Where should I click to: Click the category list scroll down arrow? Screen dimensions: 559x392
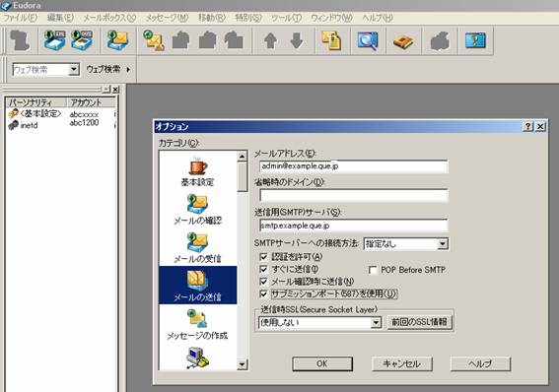[x=243, y=364]
